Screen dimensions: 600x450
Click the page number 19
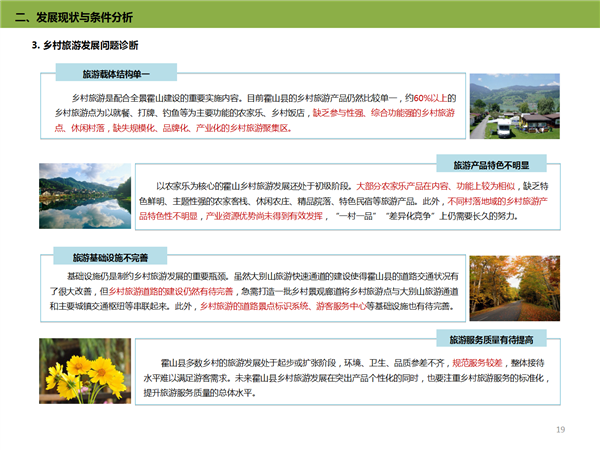tap(561, 428)
